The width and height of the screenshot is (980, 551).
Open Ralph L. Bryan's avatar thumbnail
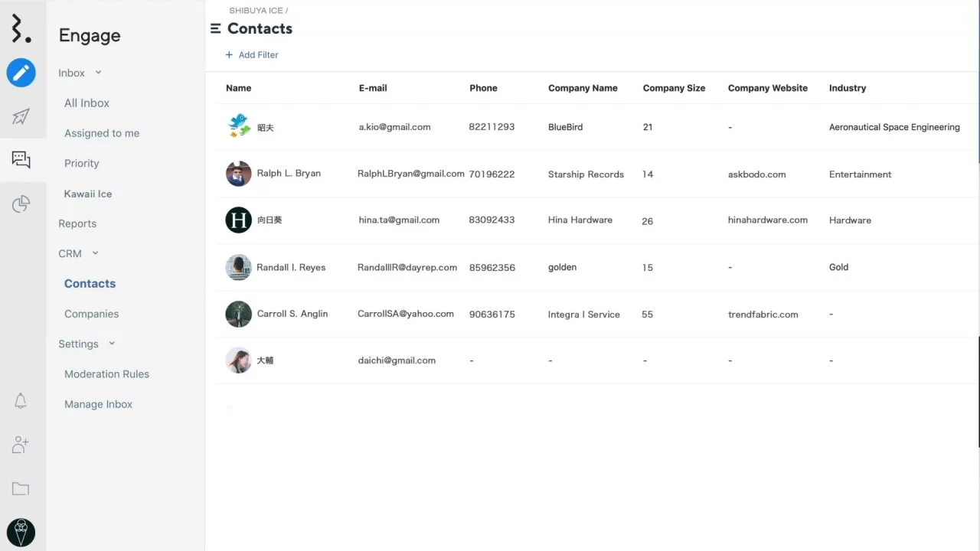point(239,174)
